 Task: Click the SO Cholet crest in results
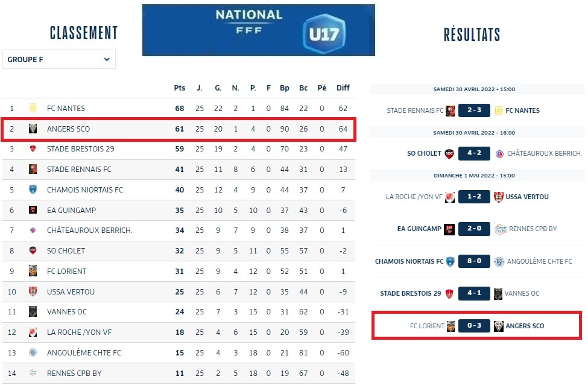tap(449, 153)
